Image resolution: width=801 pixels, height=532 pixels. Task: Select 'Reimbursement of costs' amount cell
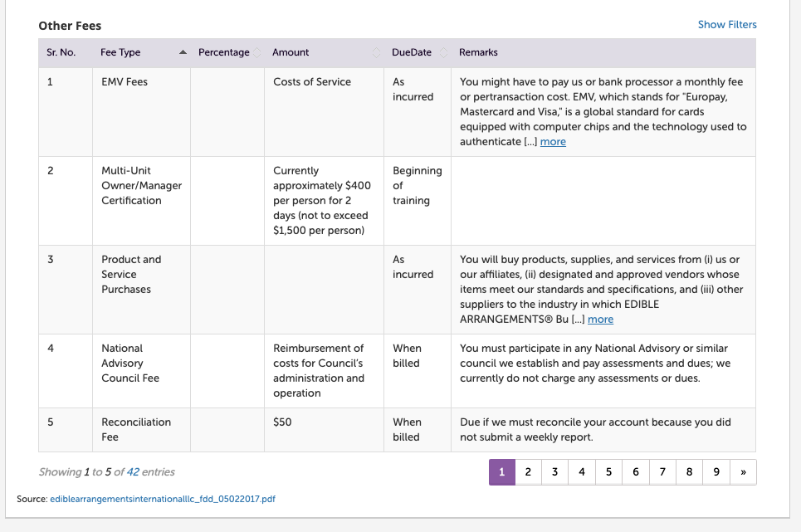(324, 371)
